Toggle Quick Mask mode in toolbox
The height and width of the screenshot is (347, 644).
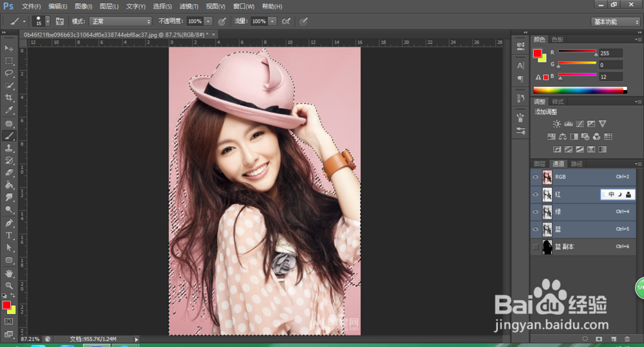coord(8,321)
